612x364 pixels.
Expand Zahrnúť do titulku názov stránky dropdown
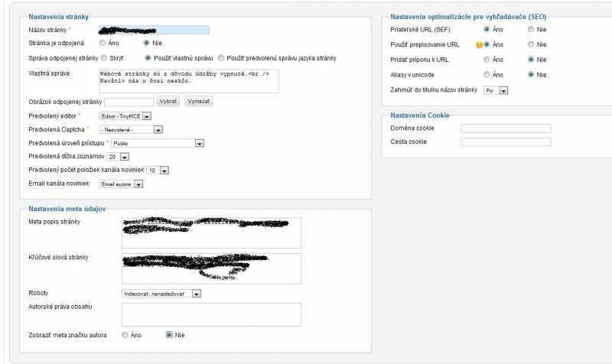pyautogui.click(x=496, y=90)
